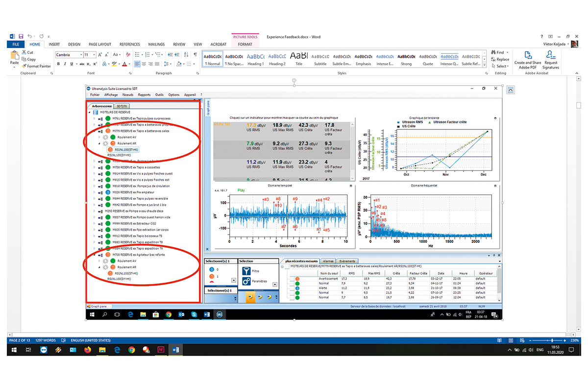Viewport: 588px width, 380px height.
Task: Open the Viktor Koljada account dropdown
Action: point(568,44)
